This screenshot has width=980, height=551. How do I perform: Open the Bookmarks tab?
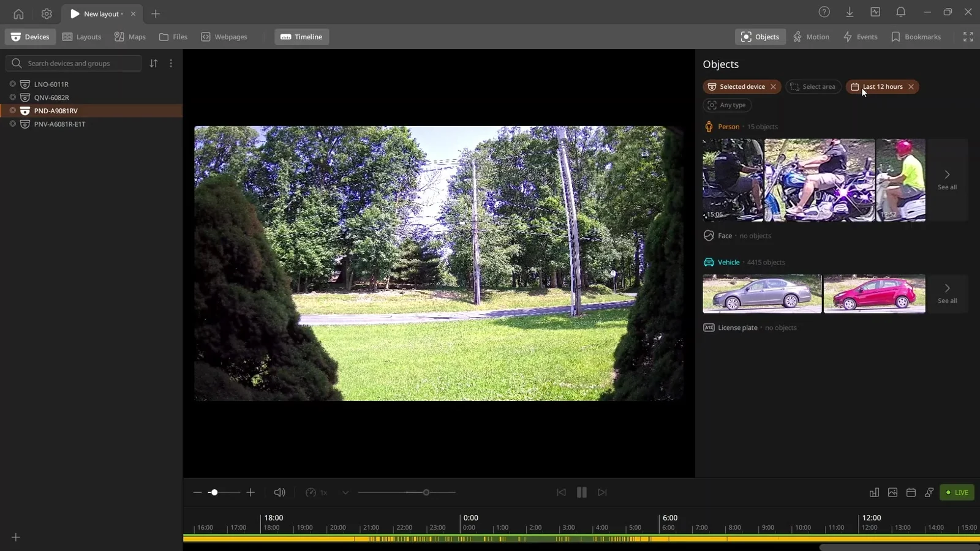916,37
